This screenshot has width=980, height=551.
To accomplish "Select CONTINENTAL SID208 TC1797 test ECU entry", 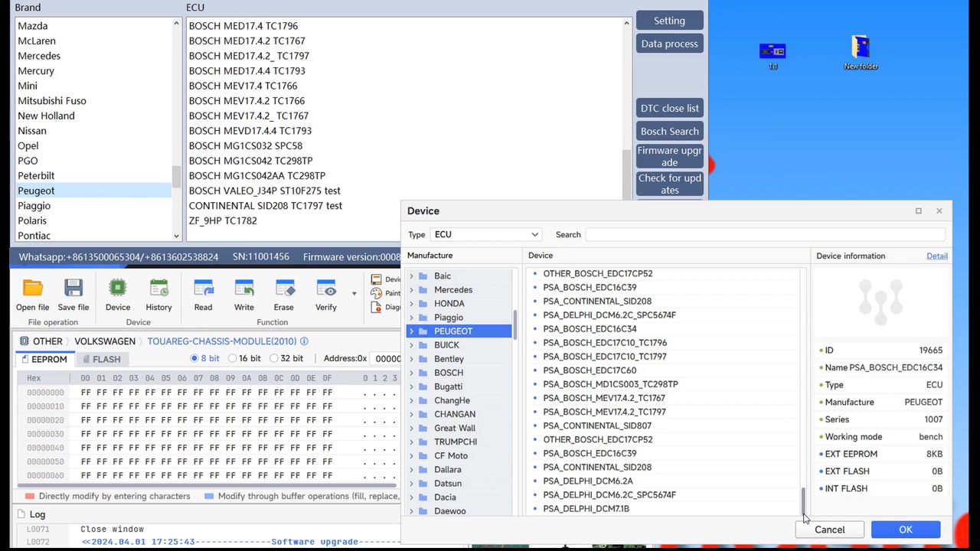I will point(266,206).
